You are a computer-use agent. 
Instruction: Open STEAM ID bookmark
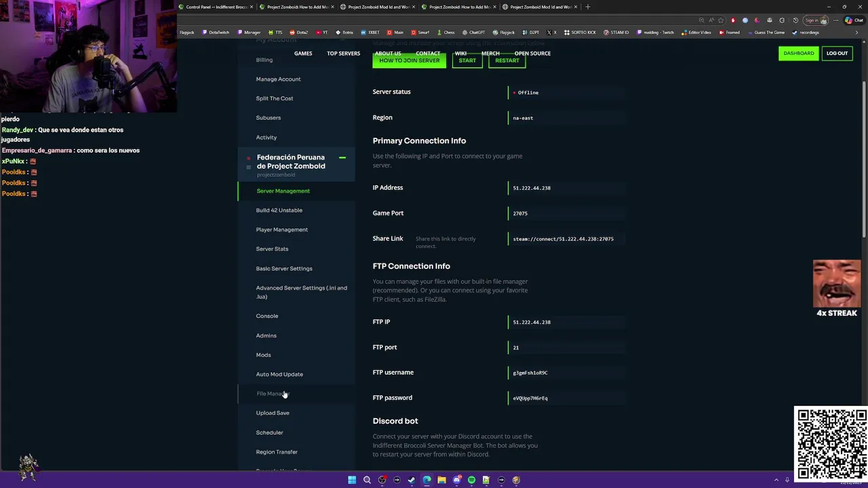pyautogui.click(x=616, y=33)
